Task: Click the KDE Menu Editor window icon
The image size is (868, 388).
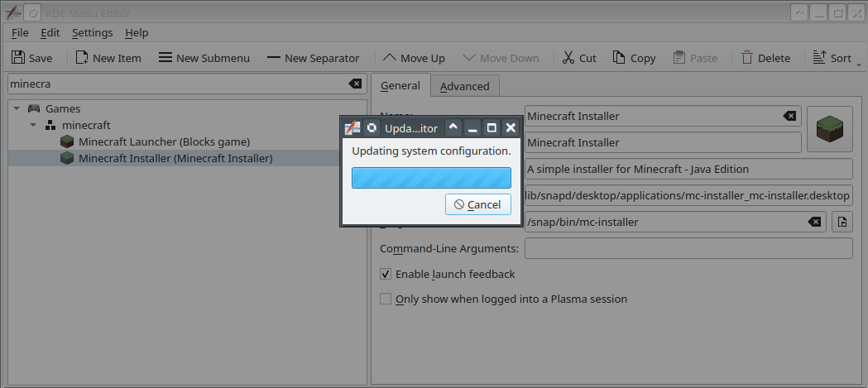Action: (x=12, y=12)
